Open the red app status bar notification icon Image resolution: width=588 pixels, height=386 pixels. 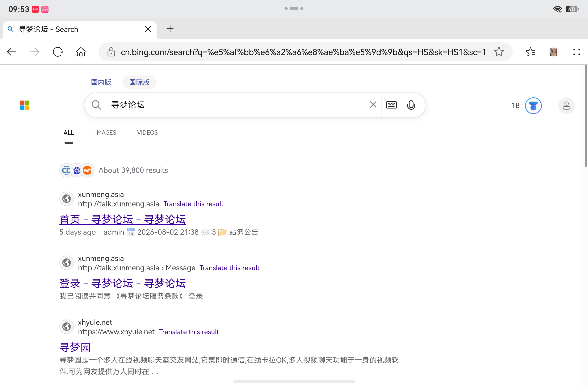(35, 9)
